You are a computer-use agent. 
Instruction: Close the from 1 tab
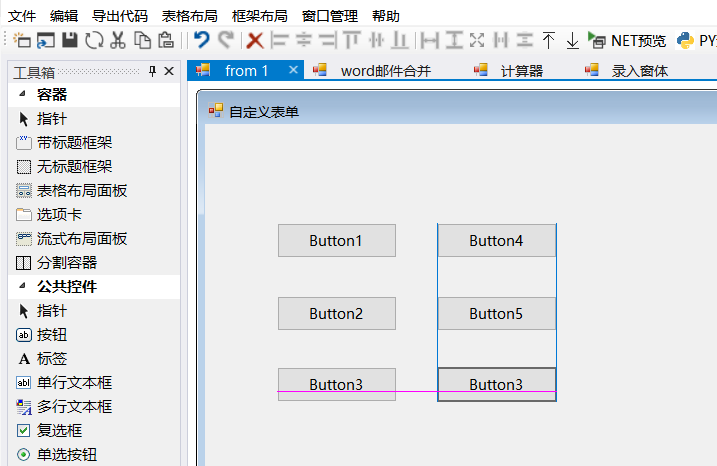(293, 70)
